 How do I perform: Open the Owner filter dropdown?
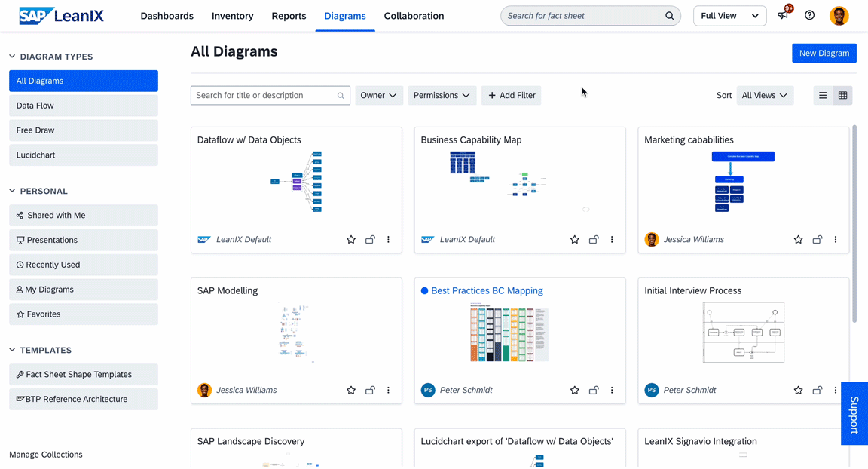coord(379,95)
